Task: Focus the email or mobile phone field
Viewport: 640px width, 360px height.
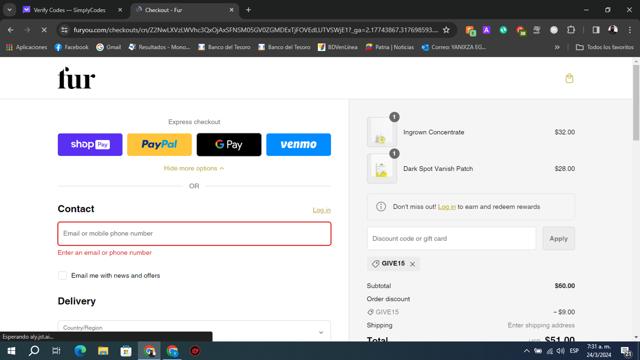Action: click(194, 233)
